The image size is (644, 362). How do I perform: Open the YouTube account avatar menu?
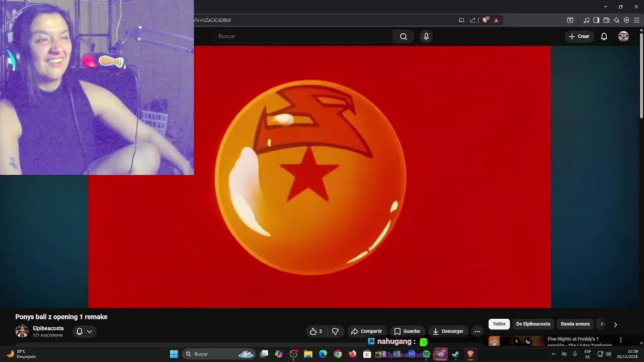click(623, 36)
